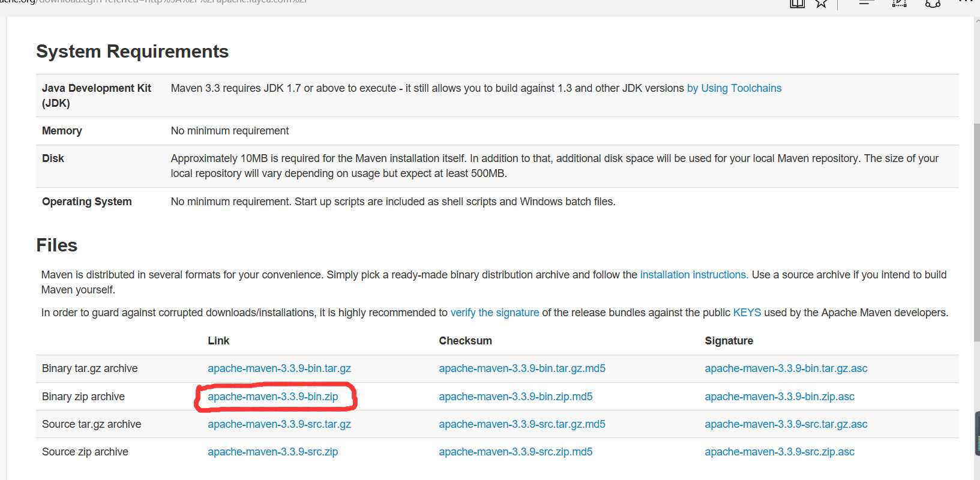
Task: Click 'No minimum requirement' in Memory row
Action: (230, 131)
